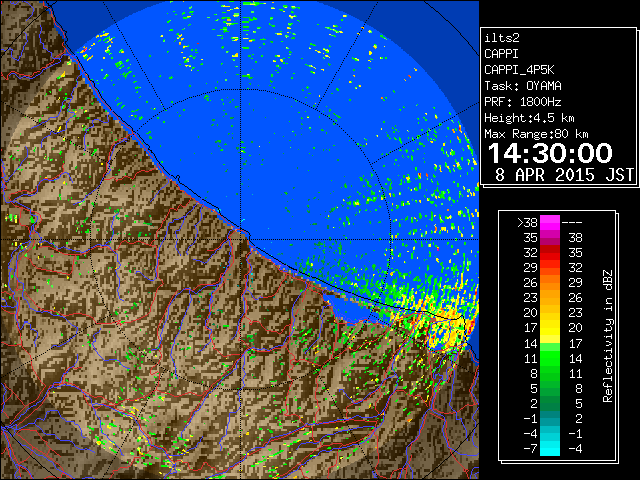The width and height of the screenshot is (640, 480).
Task: Click the "ilts2" label in info box
Action: tap(502, 38)
